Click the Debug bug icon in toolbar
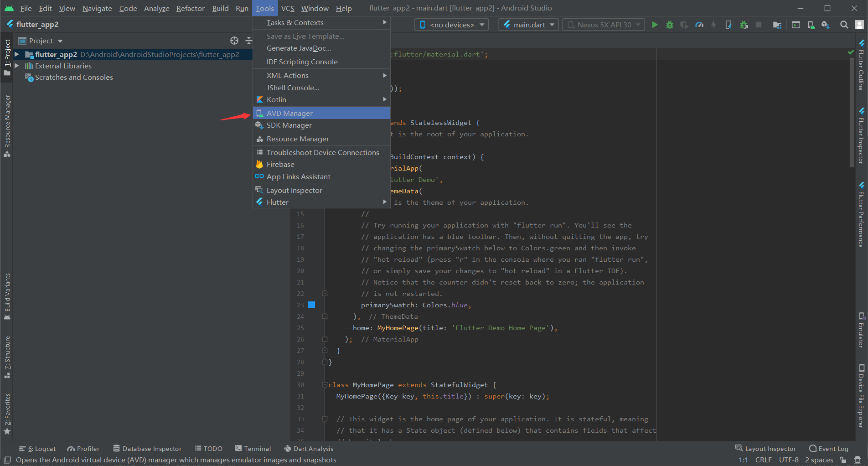868x466 pixels. click(x=670, y=25)
